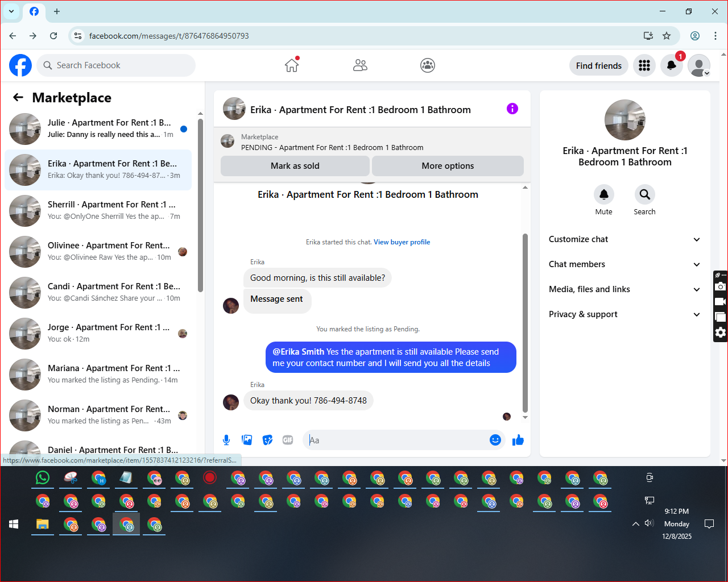Click the More options button
Image resolution: width=728 pixels, height=582 pixels.
[448, 166]
